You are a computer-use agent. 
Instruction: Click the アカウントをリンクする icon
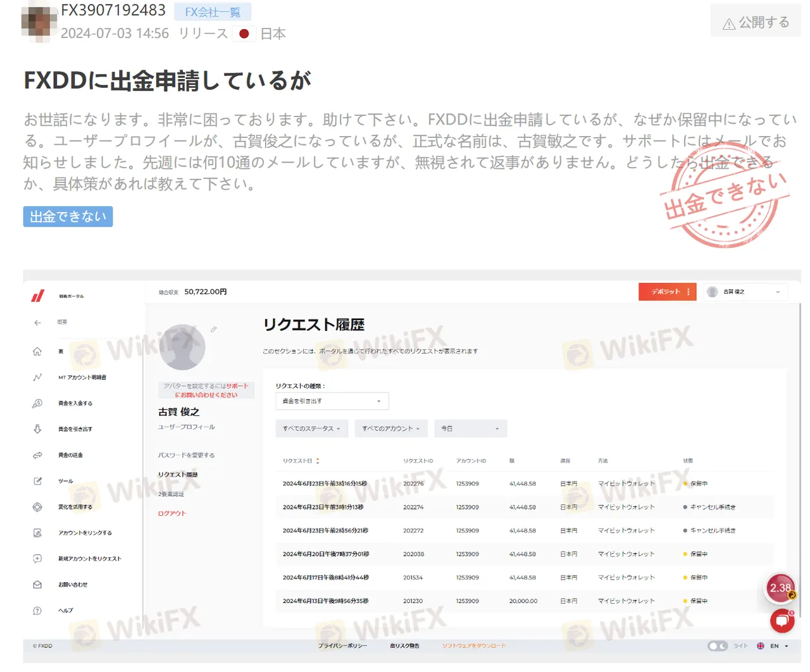tap(37, 533)
